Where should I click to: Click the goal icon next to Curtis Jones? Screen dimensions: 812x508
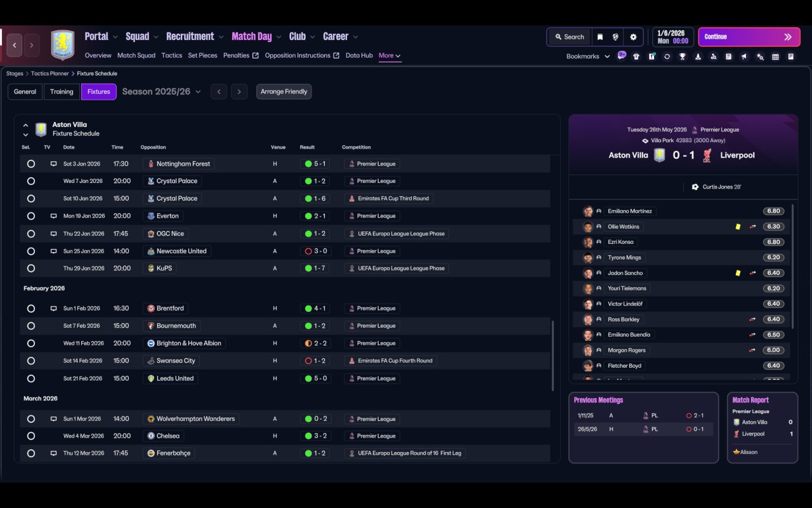click(695, 187)
